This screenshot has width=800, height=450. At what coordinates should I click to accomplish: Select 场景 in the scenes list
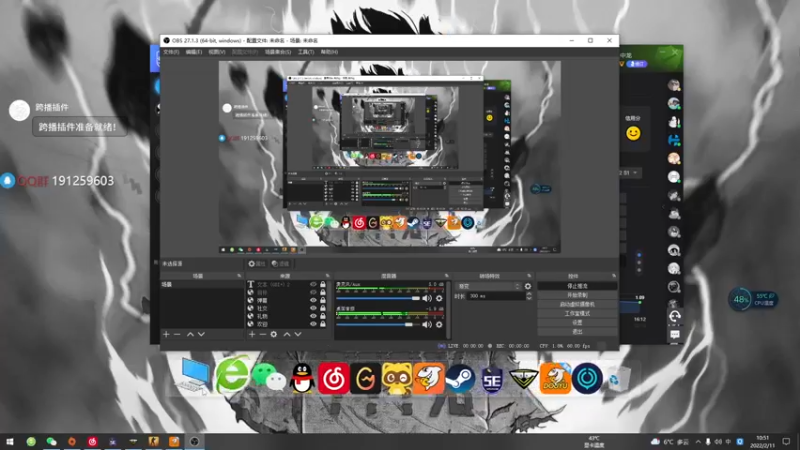click(x=202, y=285)
